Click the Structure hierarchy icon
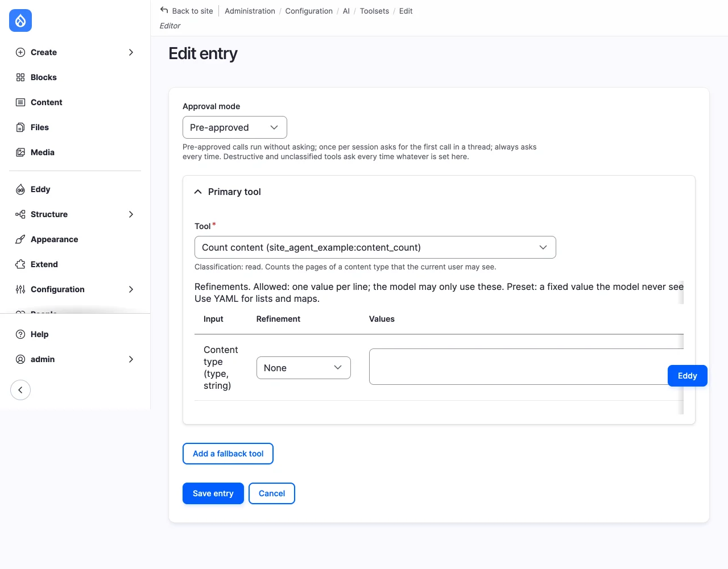The image size is (728, 569). (x=20, y=214)
